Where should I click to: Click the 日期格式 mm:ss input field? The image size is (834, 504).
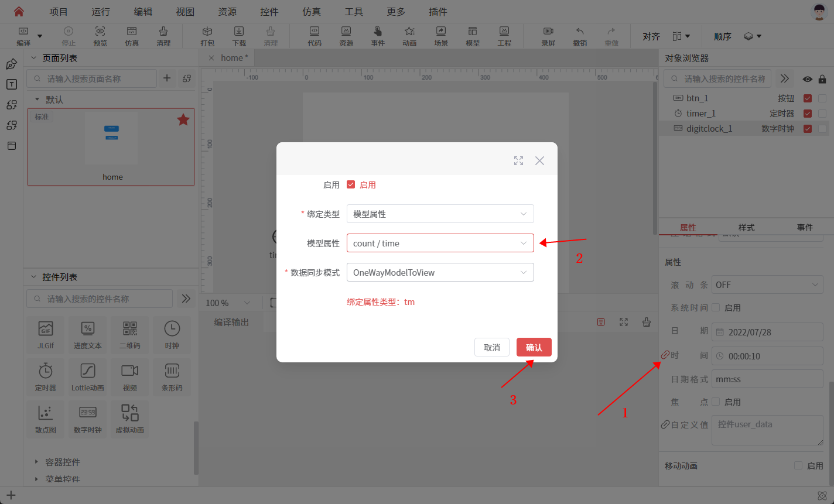(x=767, y=379)
